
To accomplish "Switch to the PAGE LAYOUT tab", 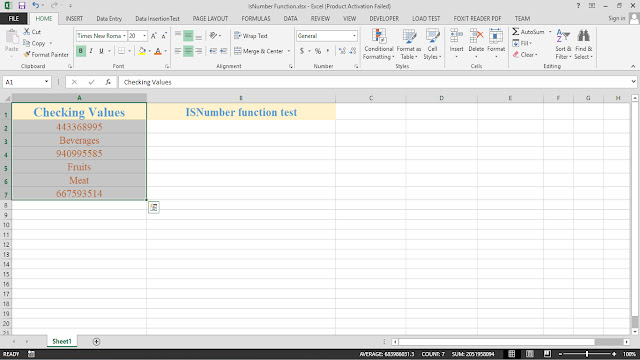I will (x=210, y=18).
